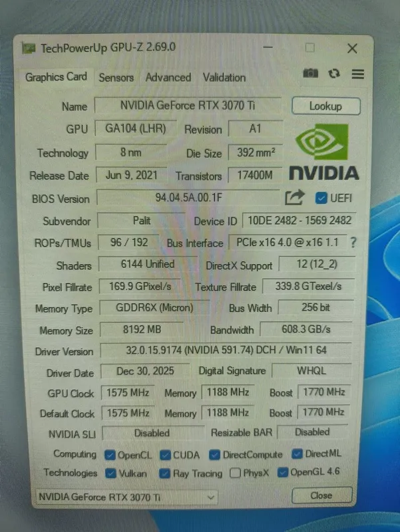Close GPU-Z with the X button
400x532 pixels.
click(352, 49)
